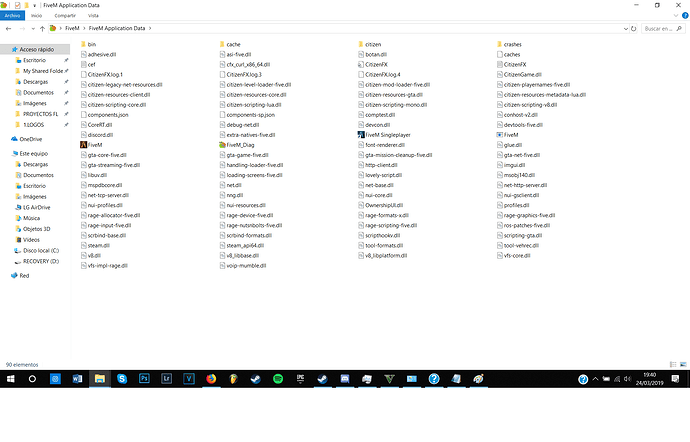690x442 pixels.
Task: Open Música folder in navigation pane
Action: (x=31, y=218)
